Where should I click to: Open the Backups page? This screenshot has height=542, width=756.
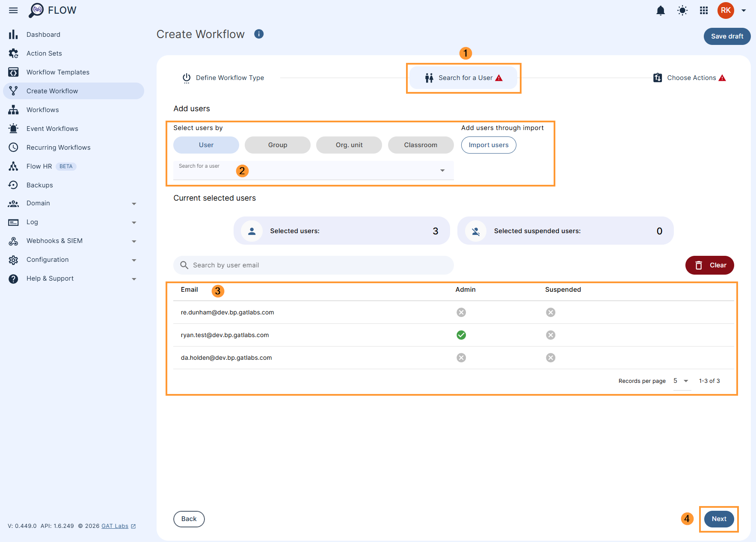(x=39, y=185)
